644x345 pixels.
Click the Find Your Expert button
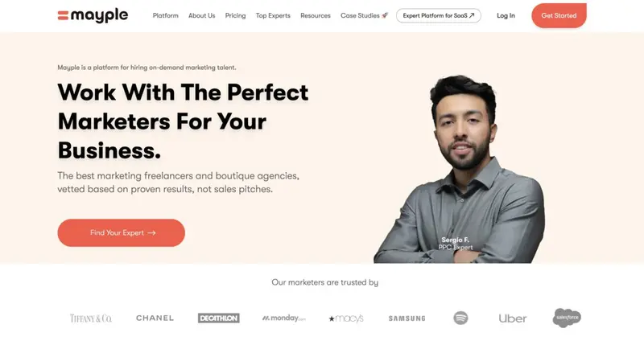[x=122, y=232]
